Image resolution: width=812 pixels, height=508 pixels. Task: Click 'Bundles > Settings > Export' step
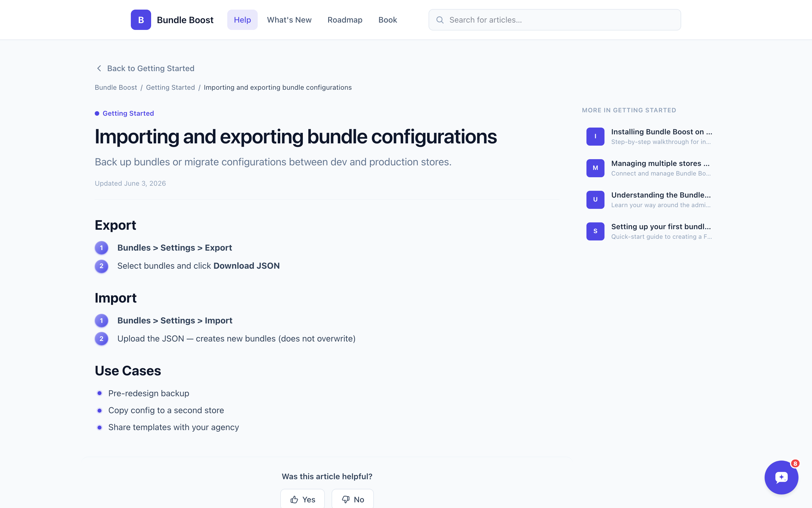coord(175,248)
